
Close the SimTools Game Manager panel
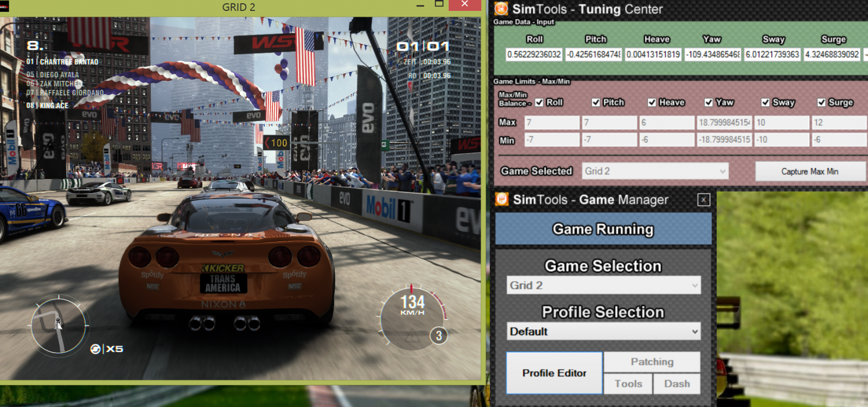tap(704, 200)
